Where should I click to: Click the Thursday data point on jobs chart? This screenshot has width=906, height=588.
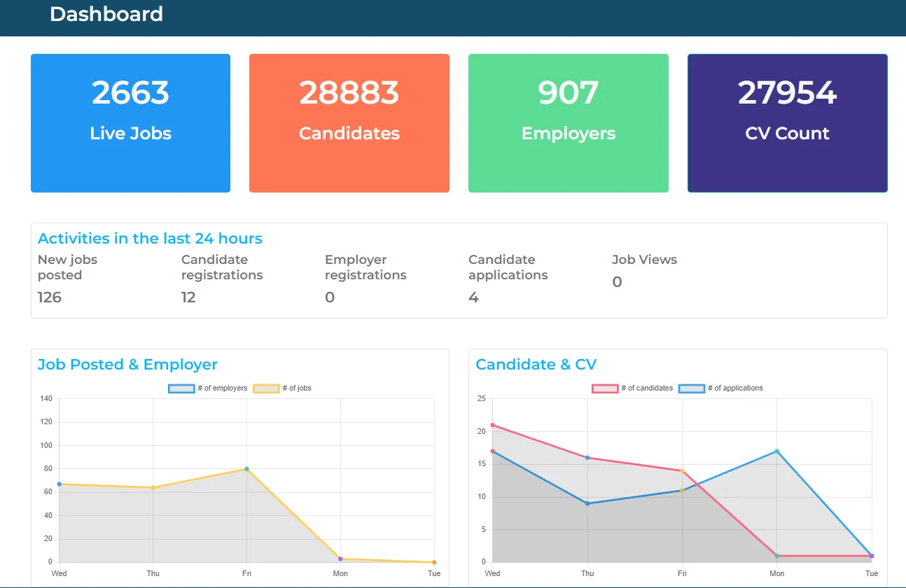tap(153, 488)
